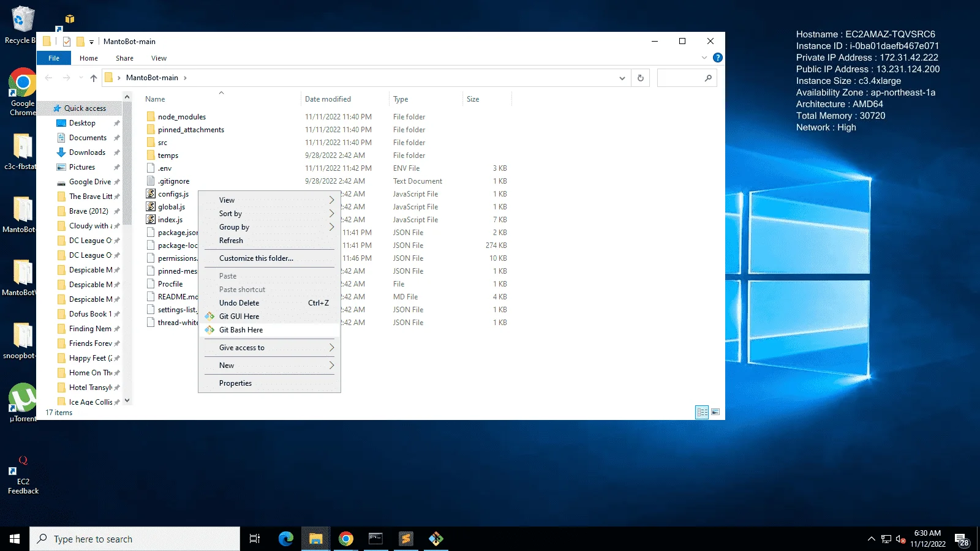The width and height of the screenshot is (980, 551).
Task: Open Git Bash Here from context menu
Action: click(269, 330)
